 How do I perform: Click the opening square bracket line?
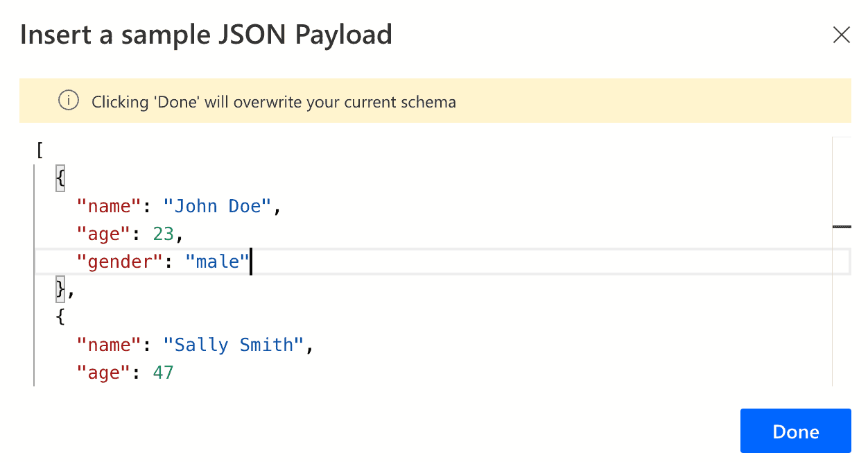pos(40,150)
